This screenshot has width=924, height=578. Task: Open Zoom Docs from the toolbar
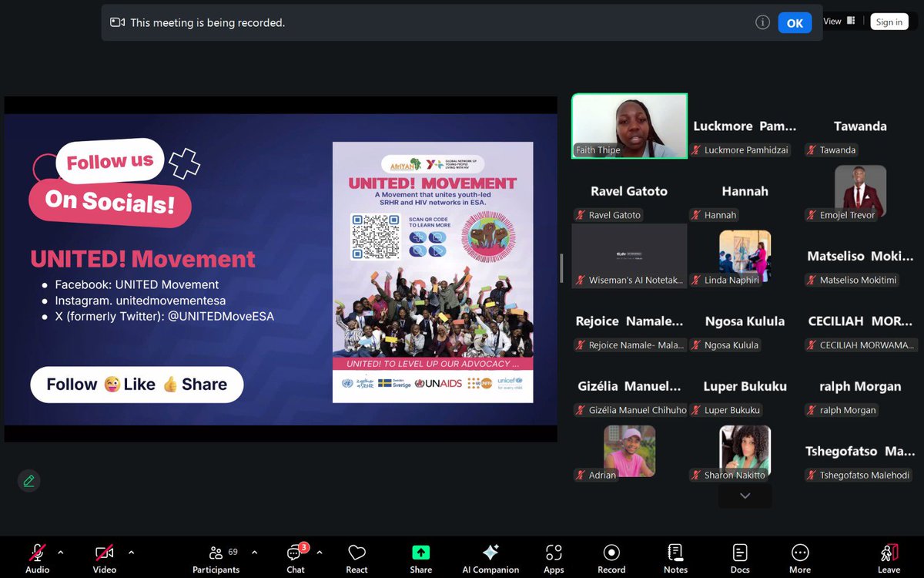tap(740, 556)
